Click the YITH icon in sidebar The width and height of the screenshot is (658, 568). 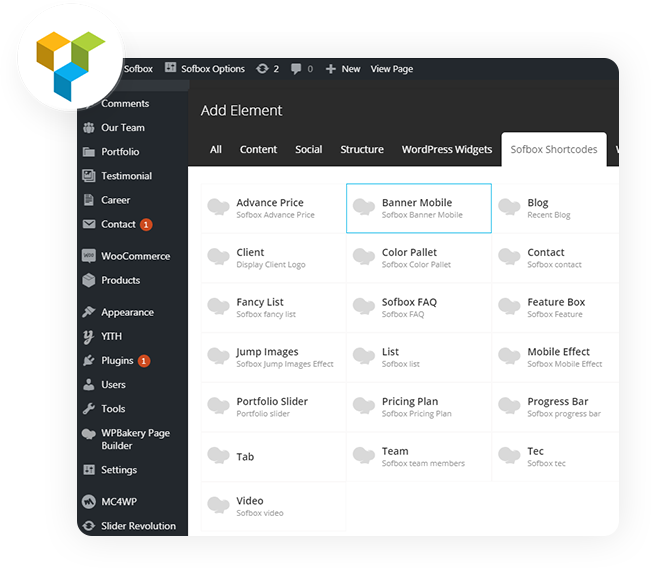[88, 337]
